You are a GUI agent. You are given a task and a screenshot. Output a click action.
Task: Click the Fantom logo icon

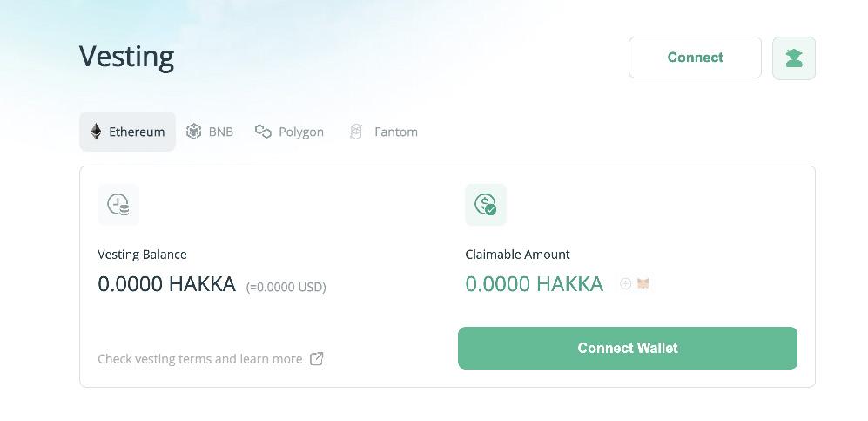(x=355, y=132)
